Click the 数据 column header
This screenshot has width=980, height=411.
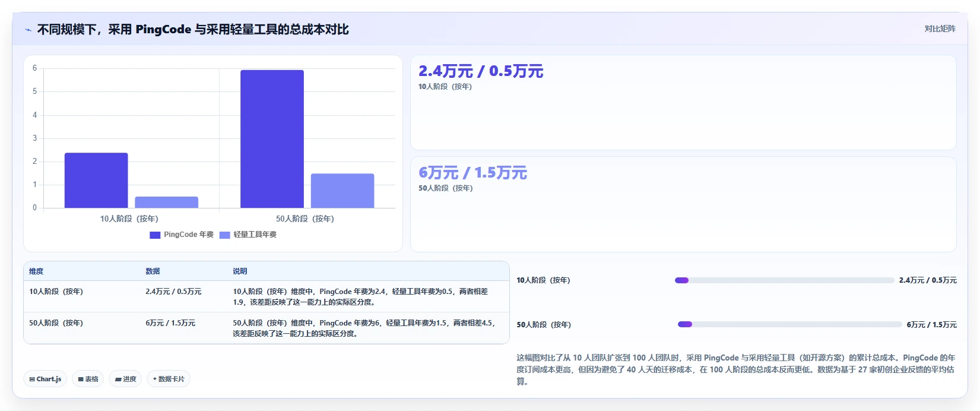153,271
